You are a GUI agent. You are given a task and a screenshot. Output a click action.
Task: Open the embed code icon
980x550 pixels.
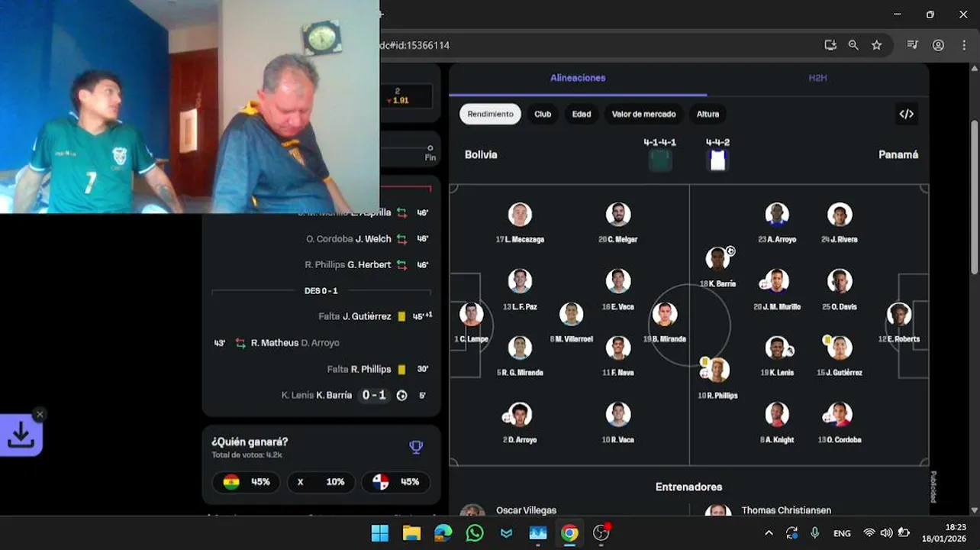coord(906,114)
